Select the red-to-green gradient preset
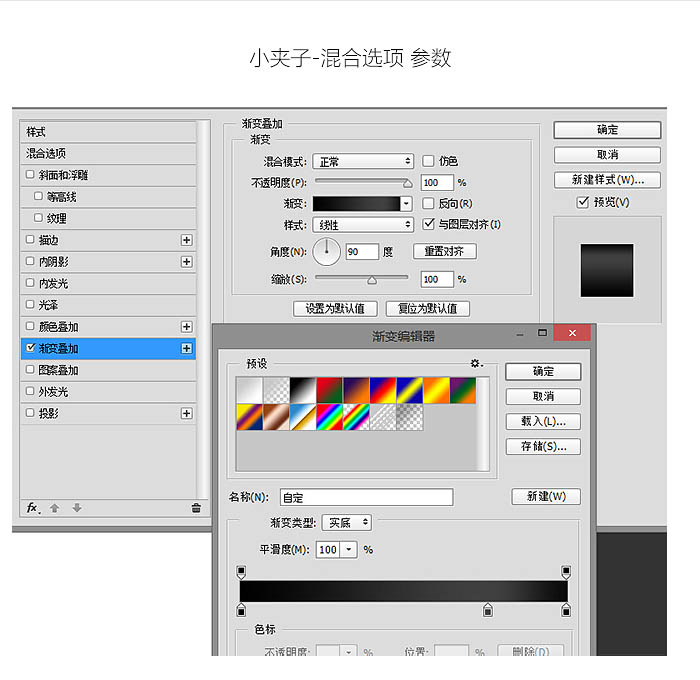 coord(329,390)
